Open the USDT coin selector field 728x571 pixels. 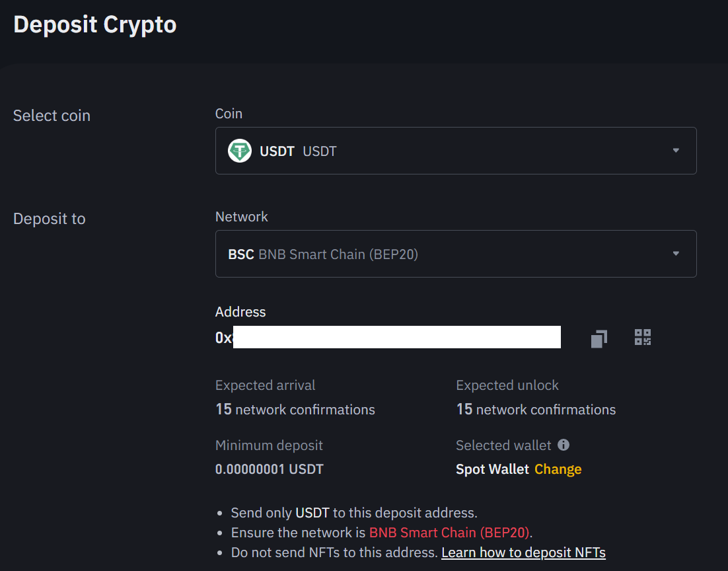(x=456, y=151)
